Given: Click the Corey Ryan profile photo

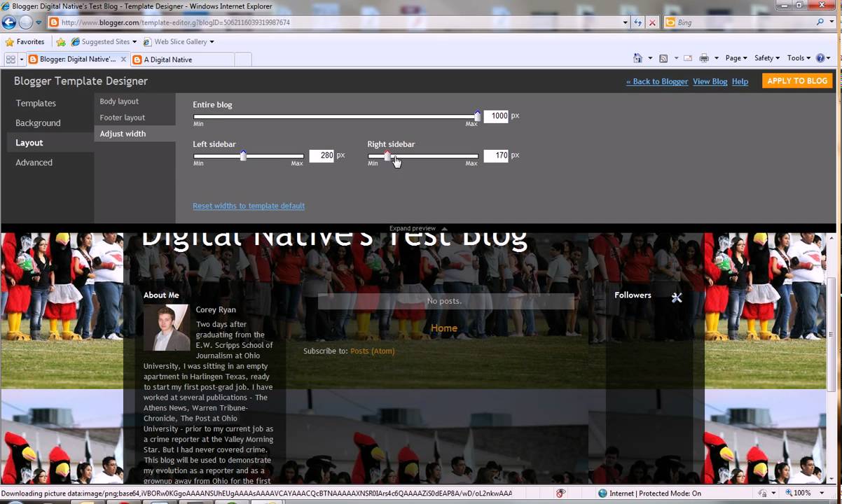Looking at the screenshot, I should pyautogui.click(x=167, y=328).
